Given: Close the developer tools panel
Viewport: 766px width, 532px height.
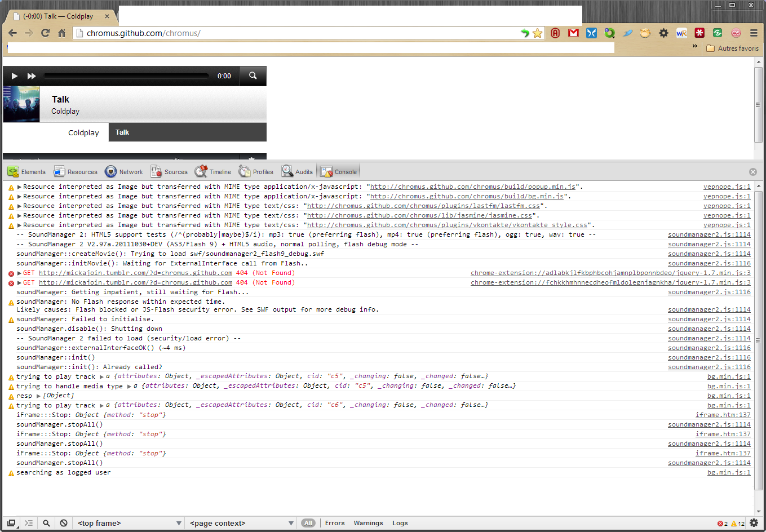Looking at the screenshot, I should click(x=753, y=172).
